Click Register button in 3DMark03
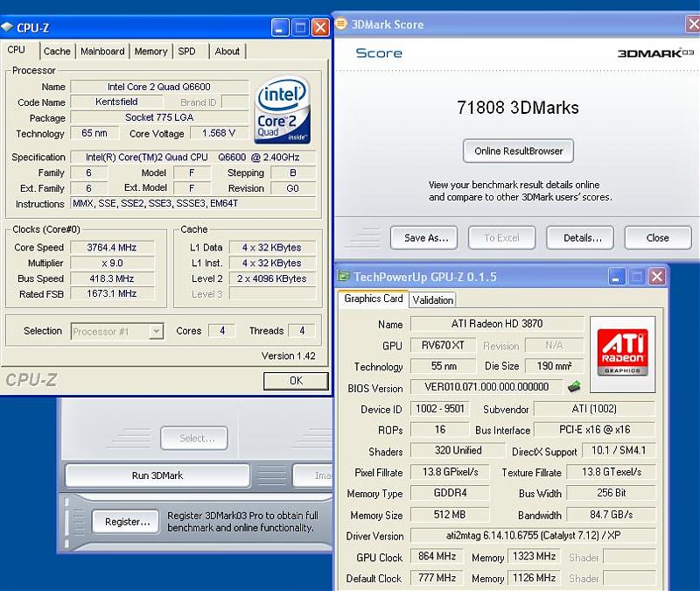700x591 pixels. [126, 522]
